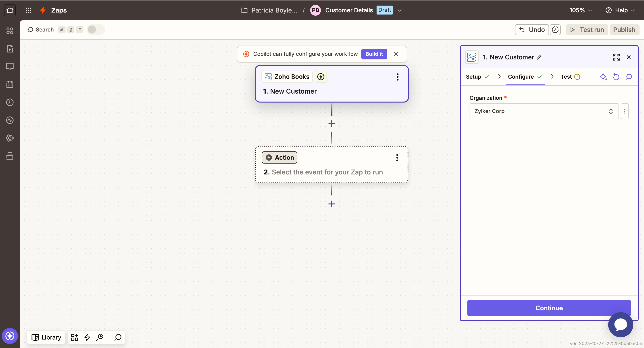
Task: Click the wrench icon in the bottom toolbar
Action: coord(100,337)
